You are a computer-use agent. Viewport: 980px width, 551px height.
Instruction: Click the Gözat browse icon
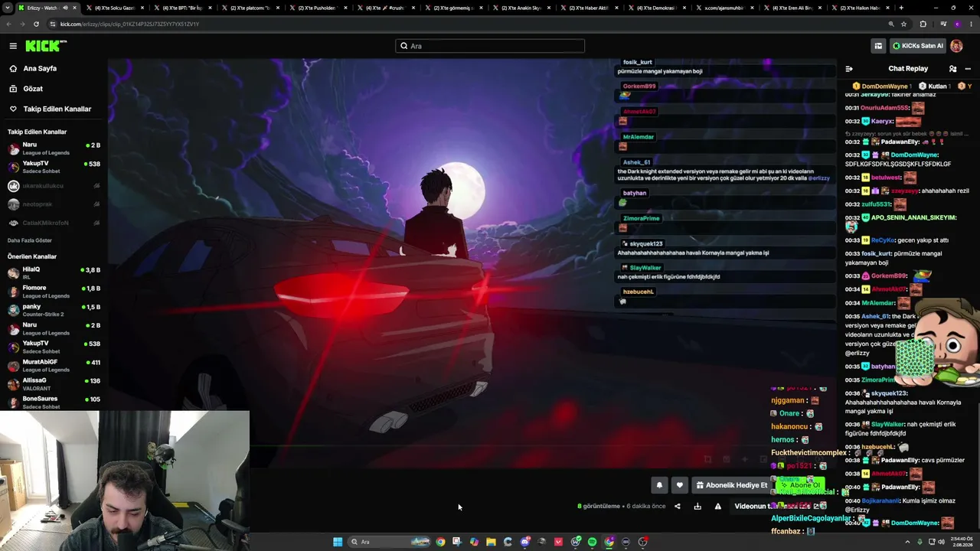[x=13, y=89]
